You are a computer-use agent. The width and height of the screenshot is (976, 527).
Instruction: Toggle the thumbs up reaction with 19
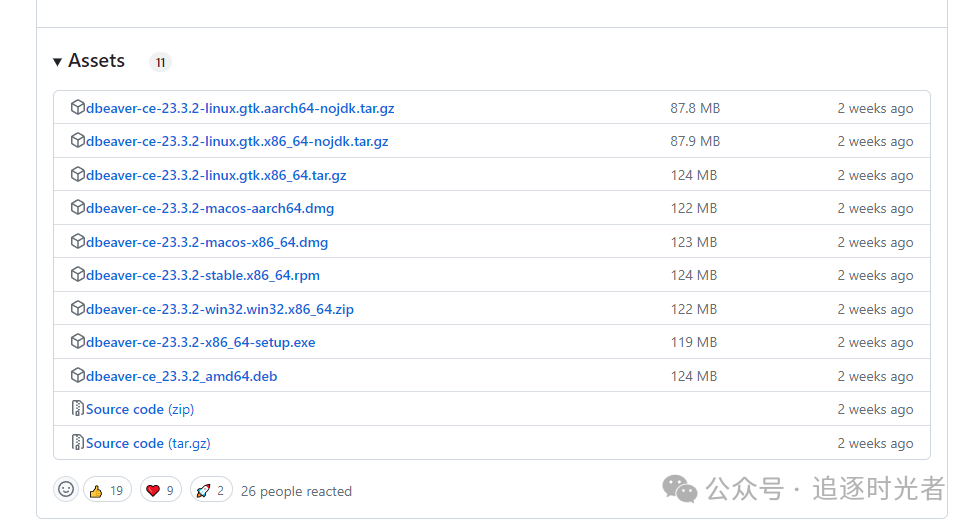[x=107, y=490]
